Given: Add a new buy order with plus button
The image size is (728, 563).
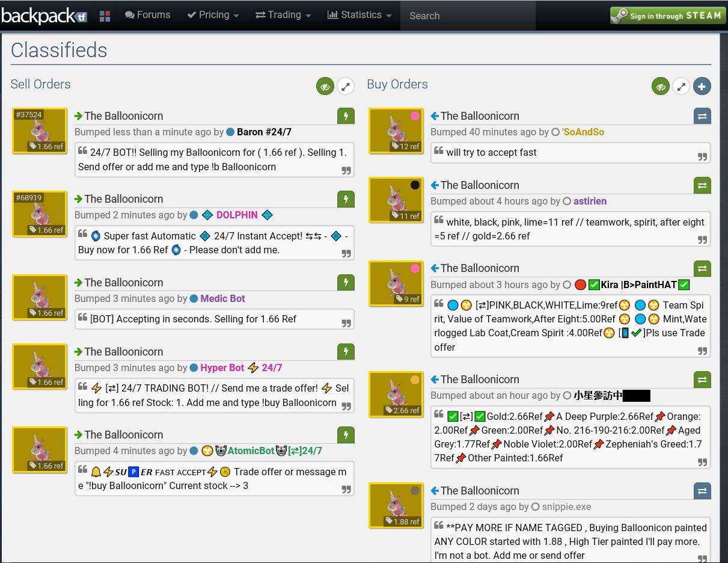Looking at the screenshot, I should pyautogui.click(x=702, y=87).
